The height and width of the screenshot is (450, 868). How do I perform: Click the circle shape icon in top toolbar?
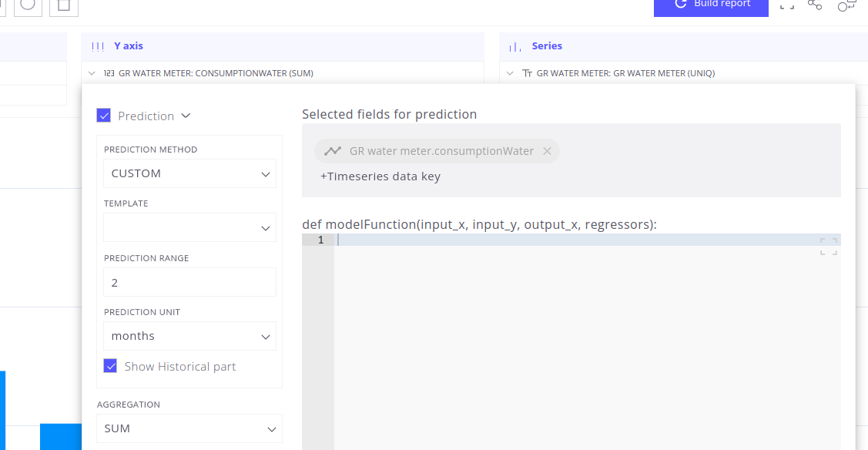tap(28, 6)
